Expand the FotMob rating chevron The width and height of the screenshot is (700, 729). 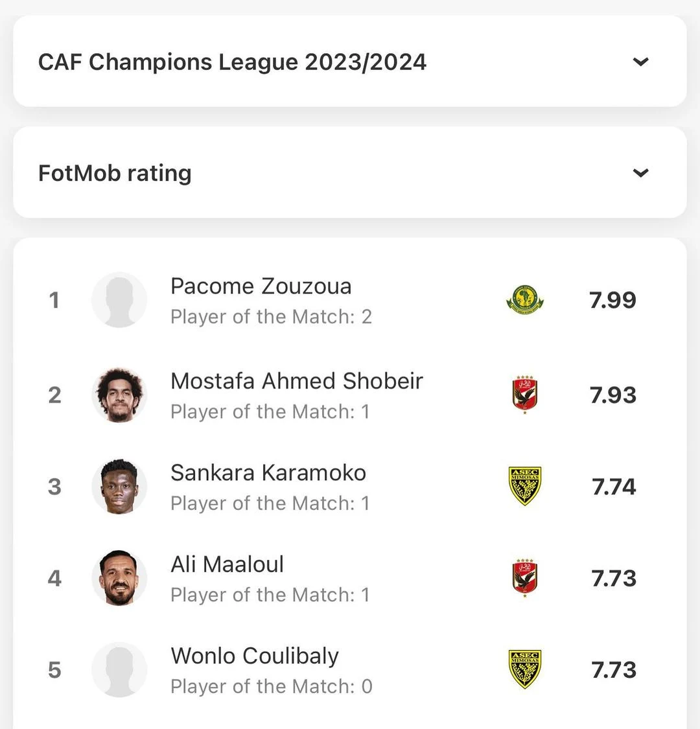[x=641, y=172]
